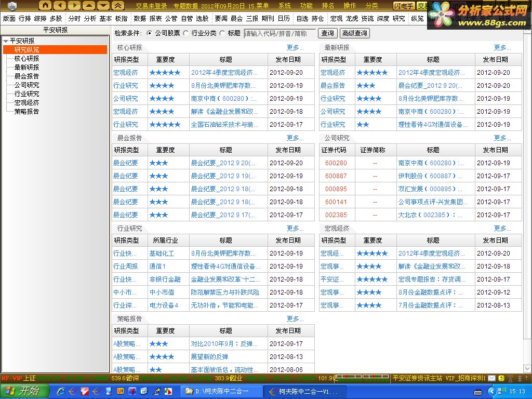Click the back arrow icon
Viewport: 532px width, 399px height.
60,5
